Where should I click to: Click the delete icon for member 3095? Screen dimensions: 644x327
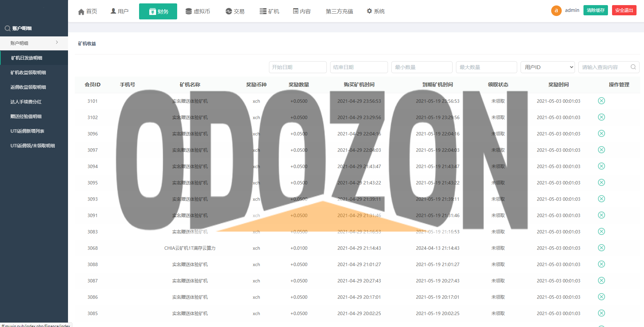(601, 182)
